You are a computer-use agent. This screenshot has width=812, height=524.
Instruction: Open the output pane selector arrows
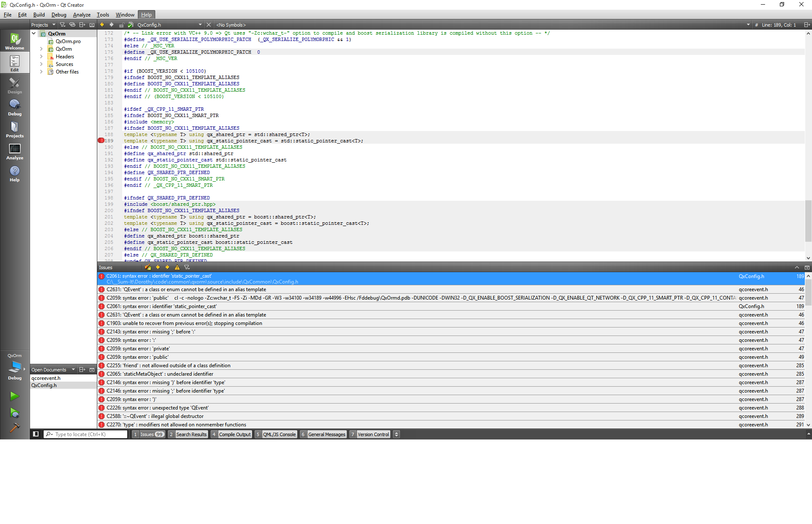pyautogui.click(x=396, y=434)
